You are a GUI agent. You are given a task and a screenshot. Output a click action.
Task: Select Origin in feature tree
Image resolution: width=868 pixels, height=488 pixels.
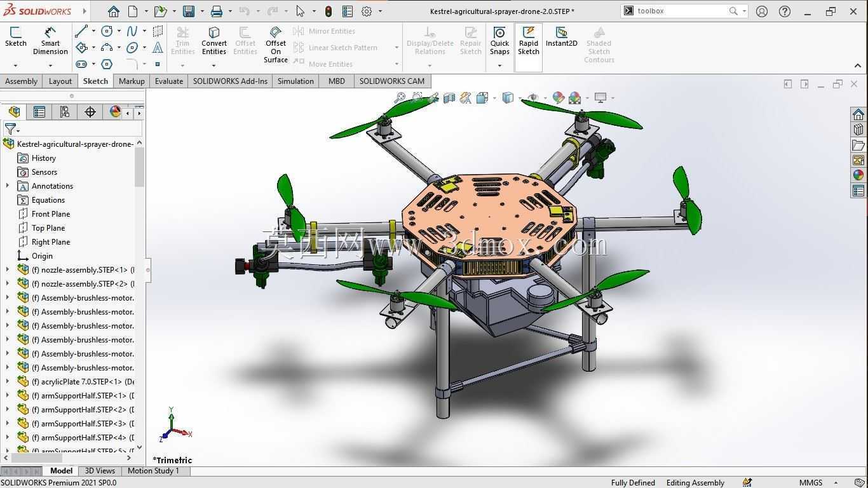coord(42,256)
